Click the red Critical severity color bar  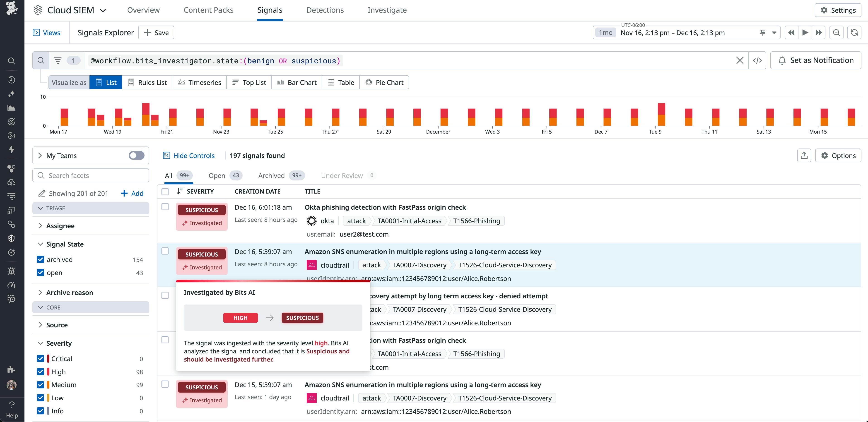coord(48,358)
